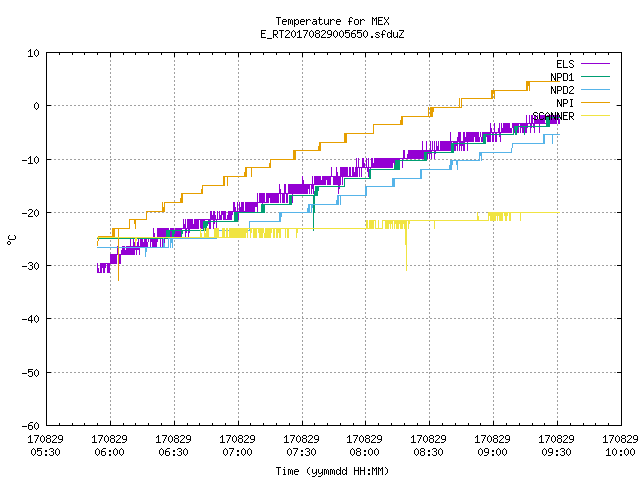
Task: Click the orange NPI legend line sample
Action: click(x=596, y=103)
